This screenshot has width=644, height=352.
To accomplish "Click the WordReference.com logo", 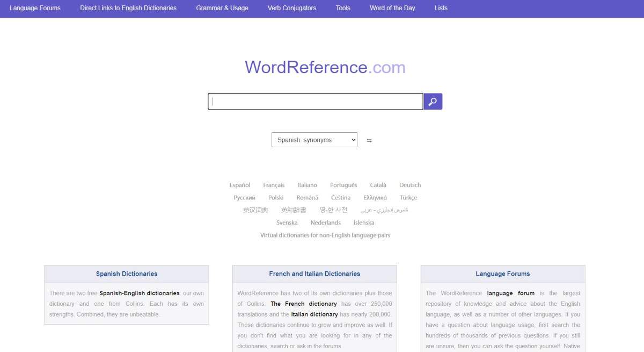I will (325, 67).
